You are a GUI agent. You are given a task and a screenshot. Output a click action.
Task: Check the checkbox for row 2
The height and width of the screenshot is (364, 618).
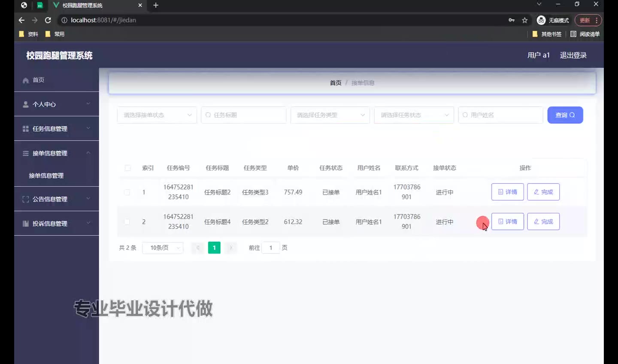coord(127,222)
